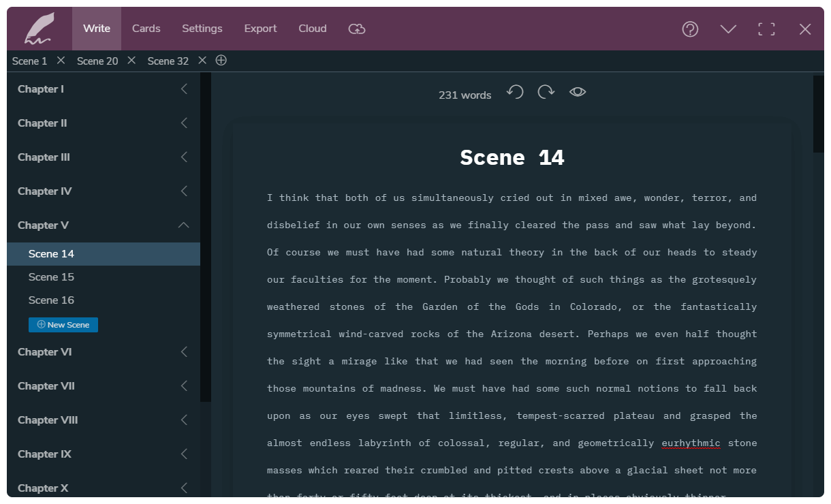Click the redo arrow icon

coord(546,92)
